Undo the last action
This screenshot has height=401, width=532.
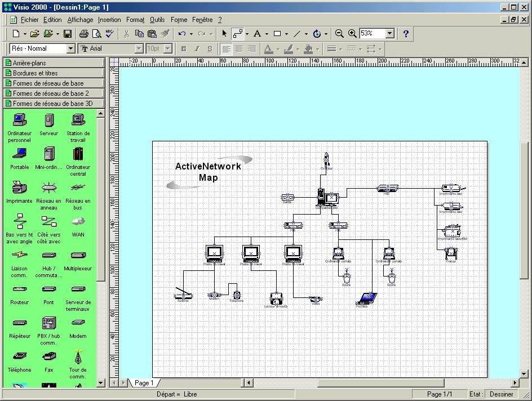(x=182, y=34)
